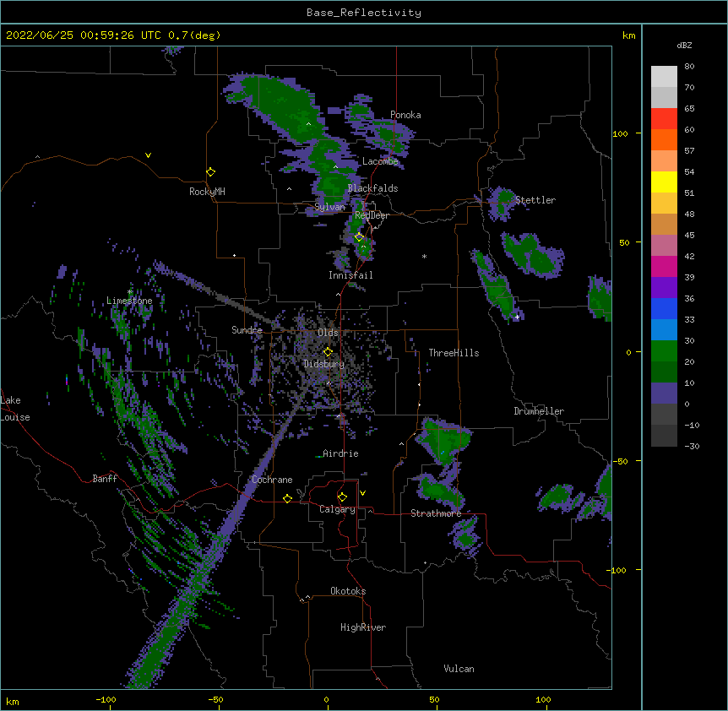Click the Stettler town label
The width and height of the screenshot is (728, 711).
click(x=535, y=200)
